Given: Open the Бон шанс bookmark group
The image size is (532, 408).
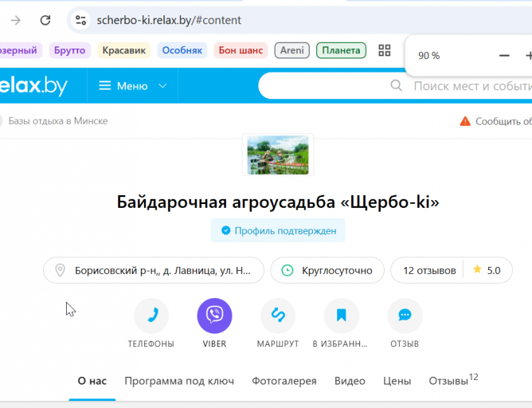Looking at the screenshot, I should [241, 50].
